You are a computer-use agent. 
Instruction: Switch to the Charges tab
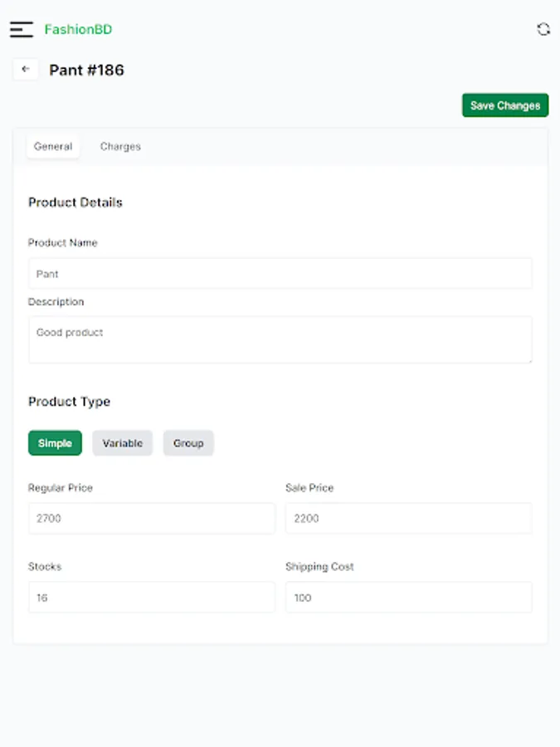click(120, 146)
